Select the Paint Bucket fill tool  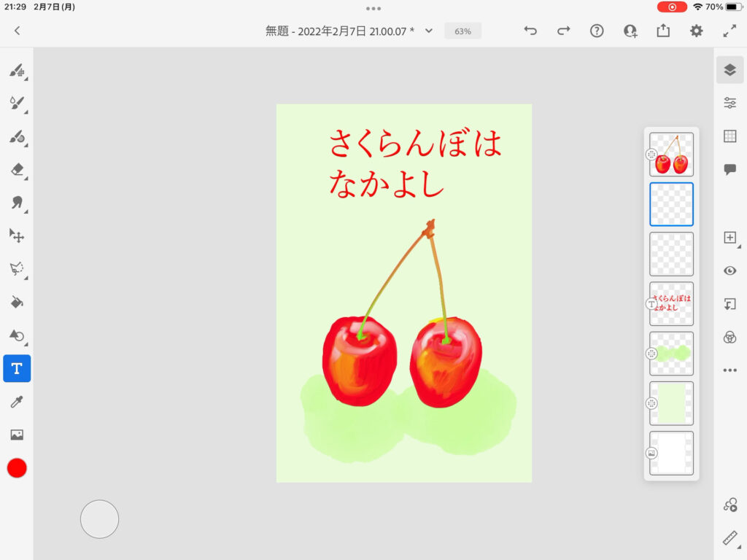point(17,302)
